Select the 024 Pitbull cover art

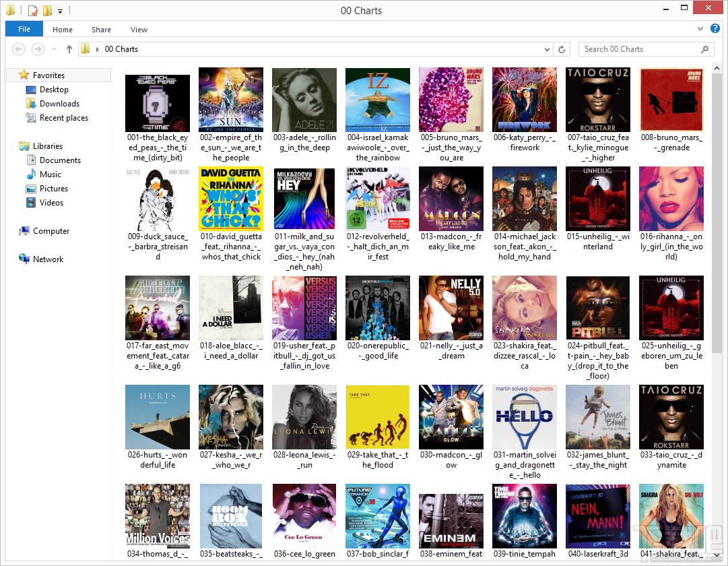(598, 308)
